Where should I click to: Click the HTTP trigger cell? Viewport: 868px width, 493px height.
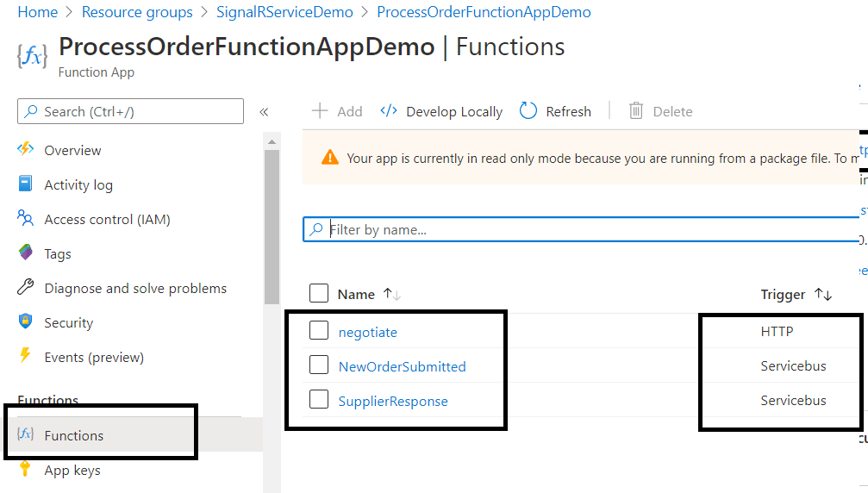pos(777,331)
